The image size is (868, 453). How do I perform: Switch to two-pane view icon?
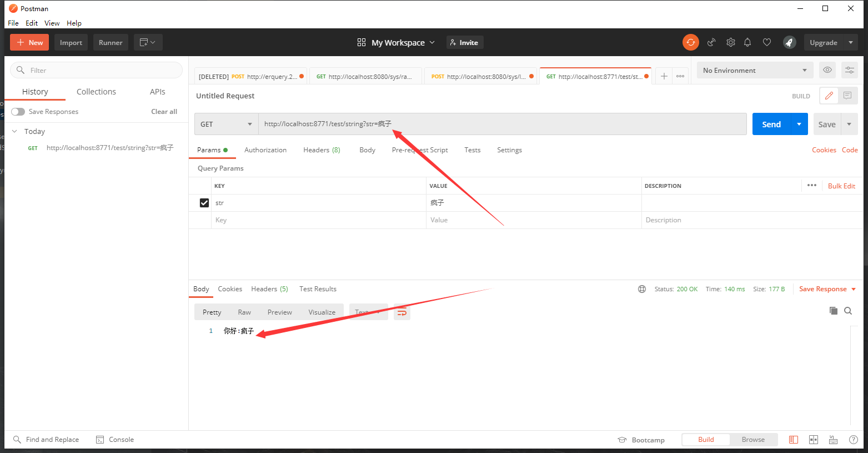(x=814, y=440)
